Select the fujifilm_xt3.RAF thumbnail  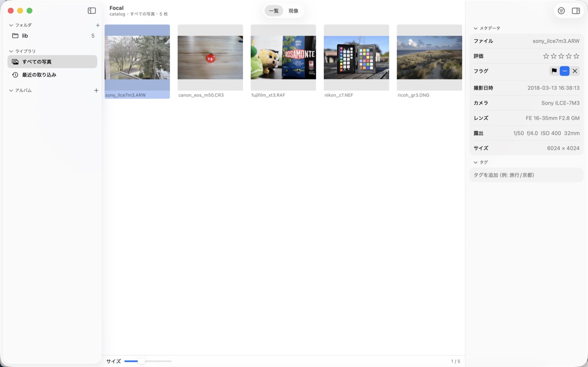(283, 58)
